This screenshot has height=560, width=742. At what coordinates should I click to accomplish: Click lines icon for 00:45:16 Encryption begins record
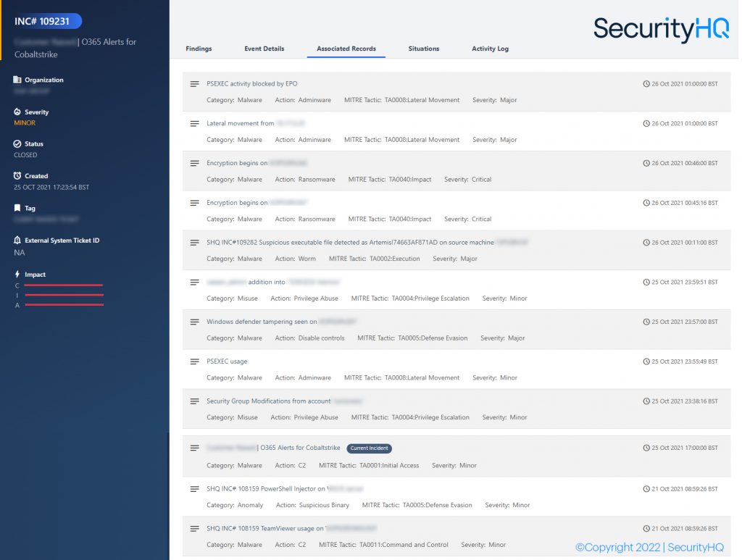click(194, 203)
